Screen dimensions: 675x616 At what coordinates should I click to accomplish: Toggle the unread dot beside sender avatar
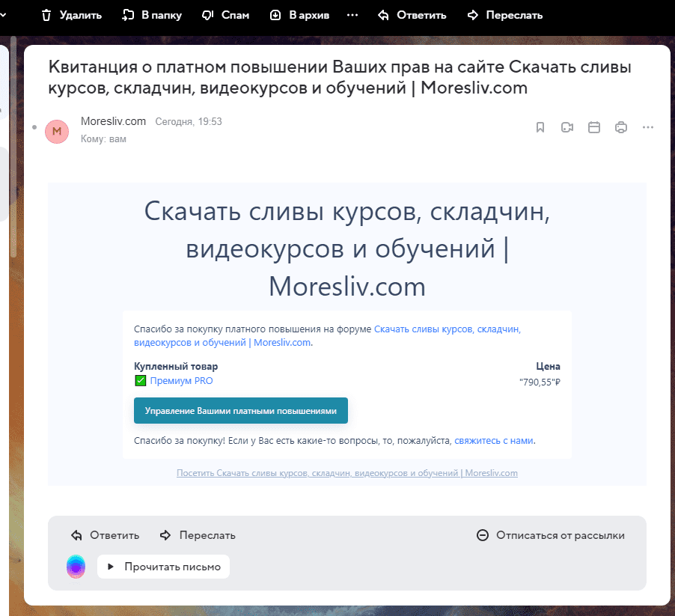tap(34, 128)
